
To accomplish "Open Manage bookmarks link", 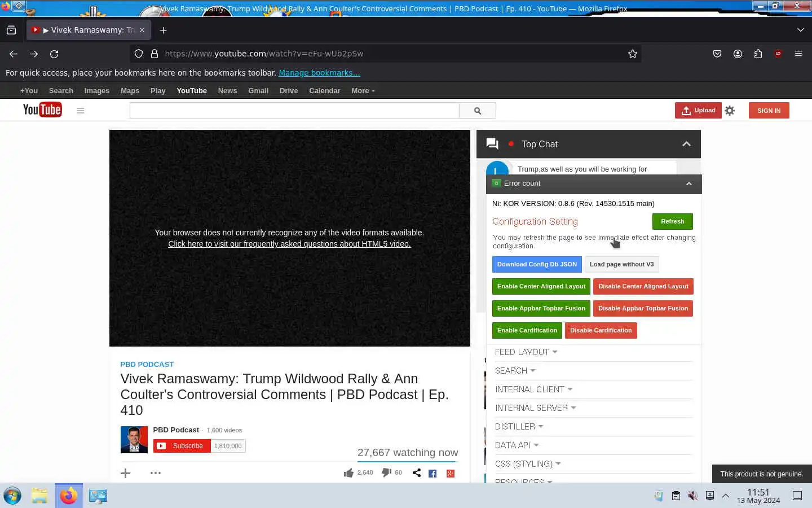I will coord(319,73).
